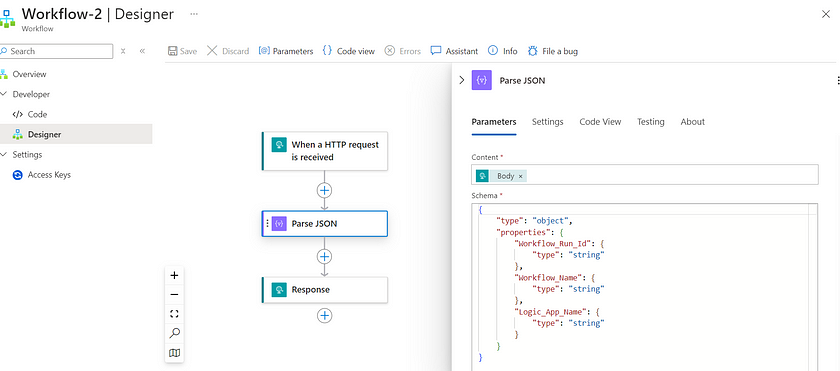The width and height of the screenshot is (840, 371).
Task: Select the Response action node
Action: [x=325, y=290]
